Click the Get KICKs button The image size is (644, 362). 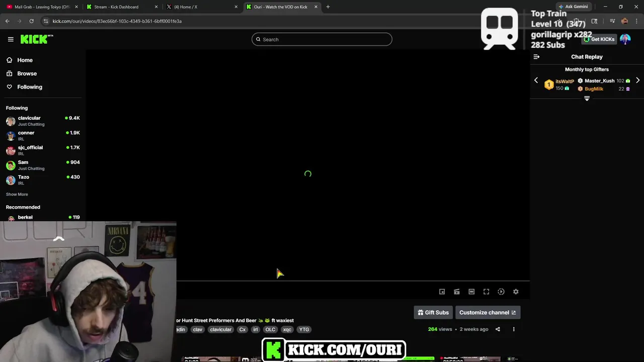click(x=599, y=39)
